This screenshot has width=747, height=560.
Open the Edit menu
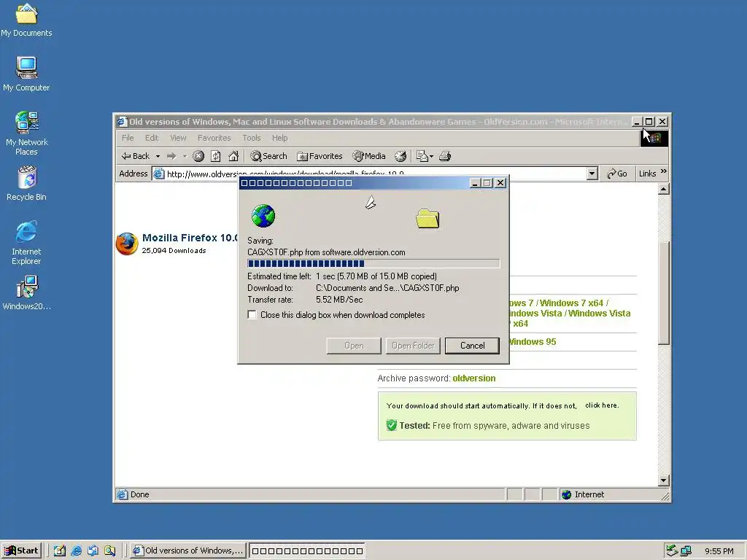[152, 138]
